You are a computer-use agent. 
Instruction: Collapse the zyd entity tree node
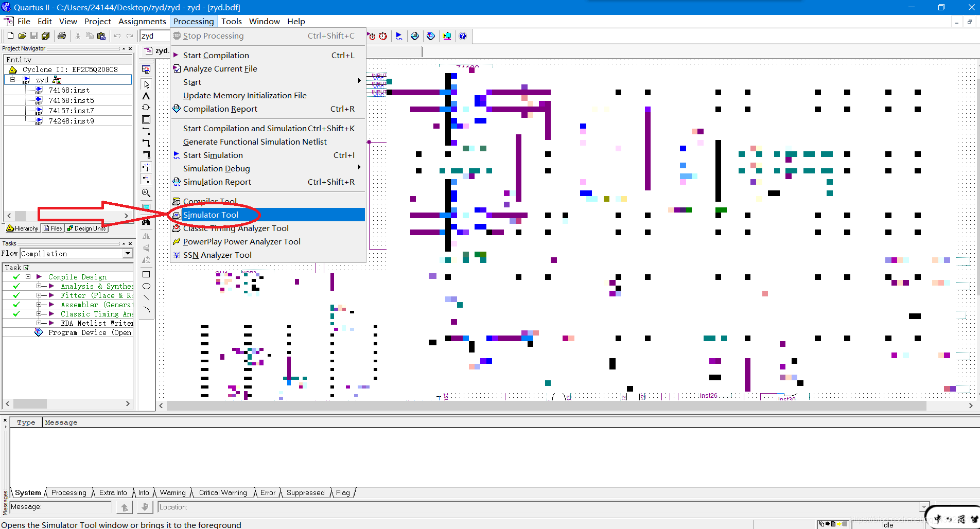coord(13,80)
